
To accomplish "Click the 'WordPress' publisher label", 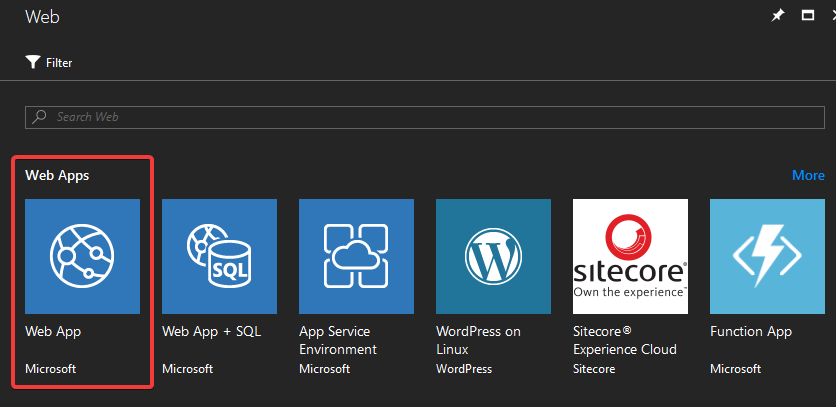I will click(x=464, y=369).
